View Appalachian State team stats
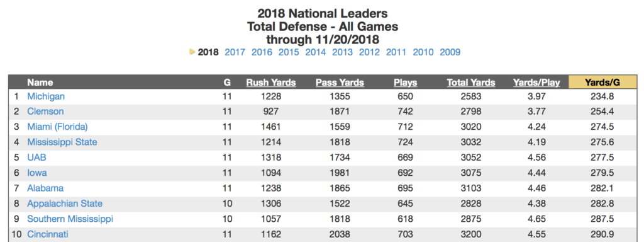This screenshot has width=644, height=242. (65, 204)
